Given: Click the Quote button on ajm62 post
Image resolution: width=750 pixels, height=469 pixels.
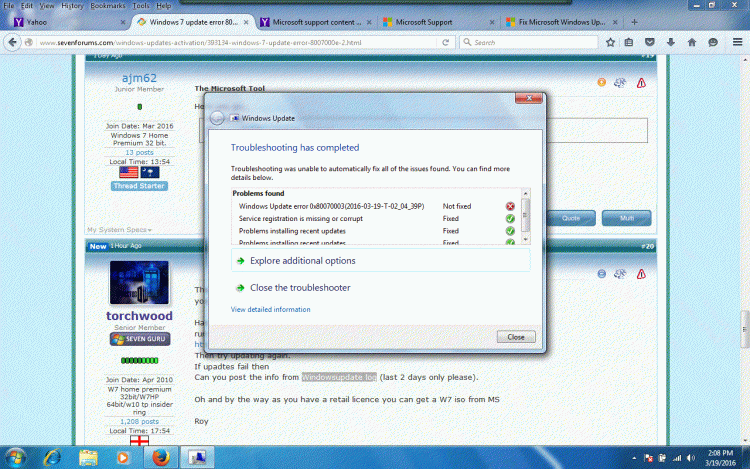Looking at the screenshot, I should pos(571,218).
